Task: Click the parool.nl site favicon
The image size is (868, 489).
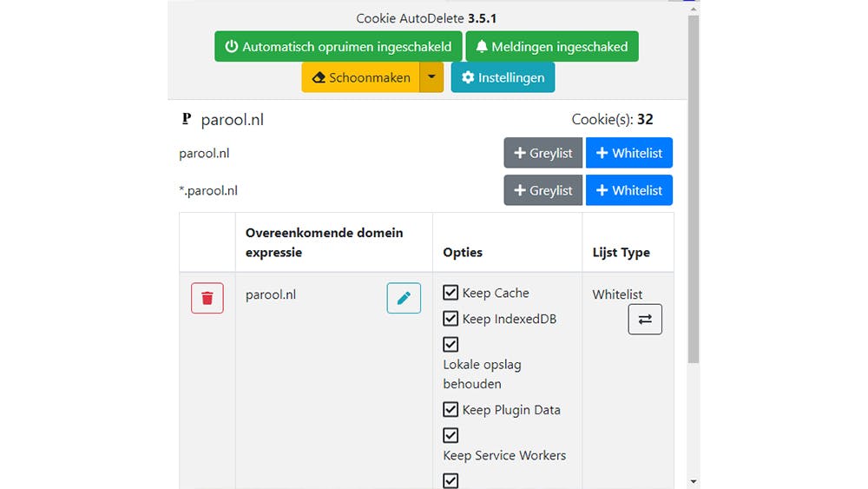Action: (186, 119)
